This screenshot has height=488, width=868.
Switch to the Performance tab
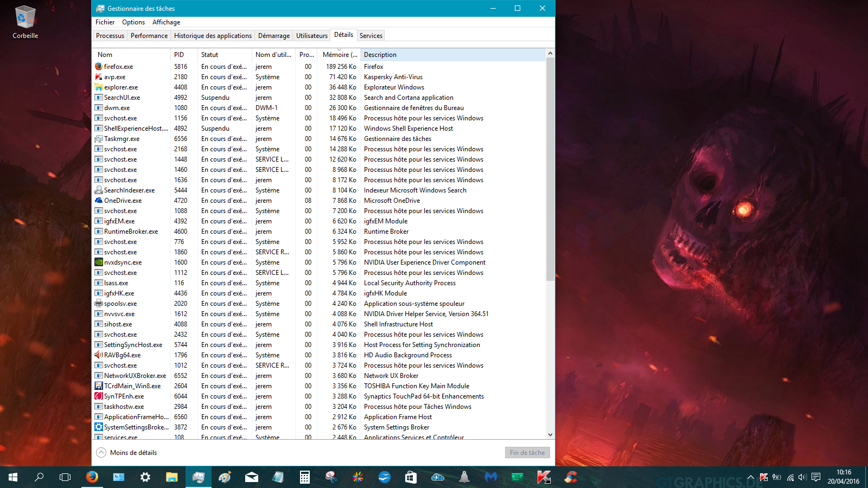point(149,36)
